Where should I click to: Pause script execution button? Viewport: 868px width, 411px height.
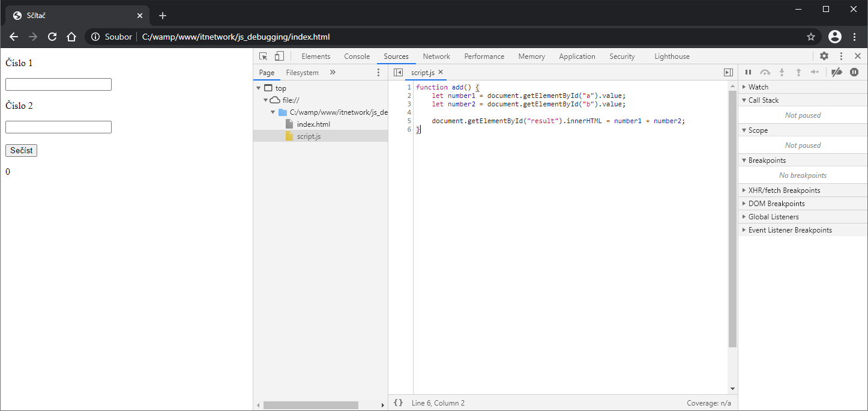tap(748, 72)
